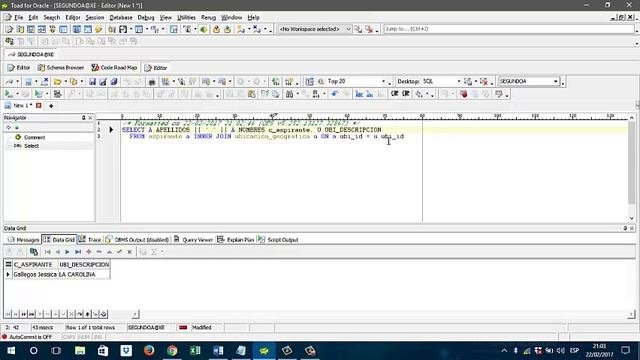Go to next record arrow in data grid
640x360 pixels.
coord(67,252)
